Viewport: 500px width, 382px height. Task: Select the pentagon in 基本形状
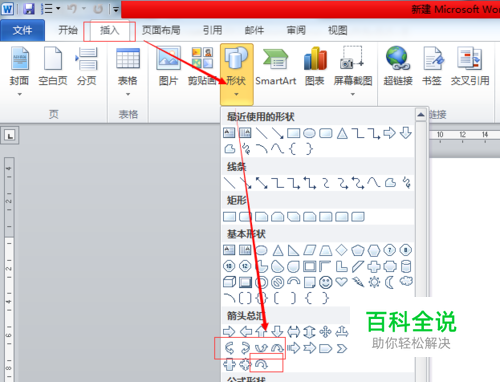coord(358,250)
